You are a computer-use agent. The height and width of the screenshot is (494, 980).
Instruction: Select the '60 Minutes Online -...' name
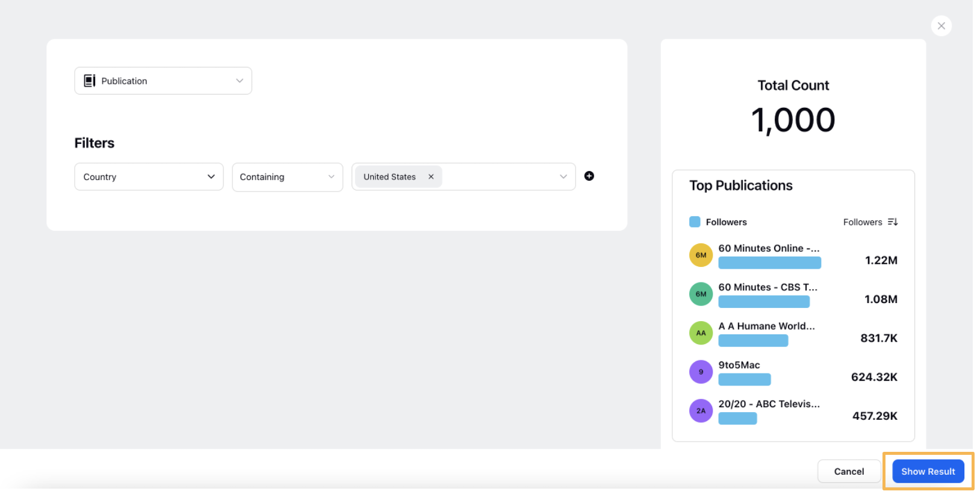(x=769, y=248)
